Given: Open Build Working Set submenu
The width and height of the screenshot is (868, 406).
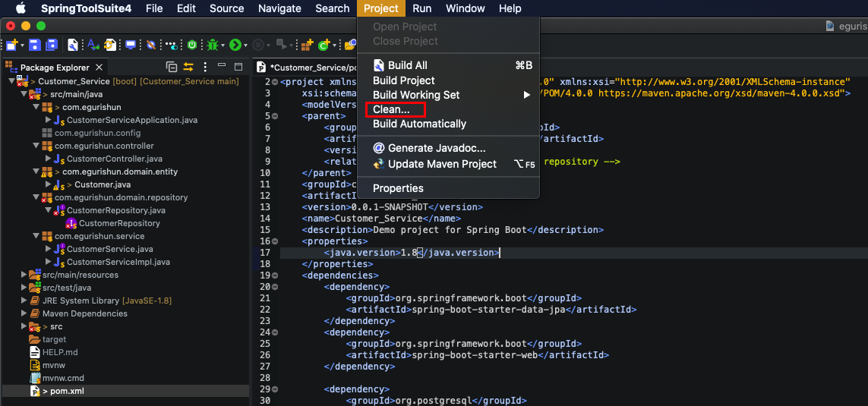Looking at the screenshot, I should 448,95.
